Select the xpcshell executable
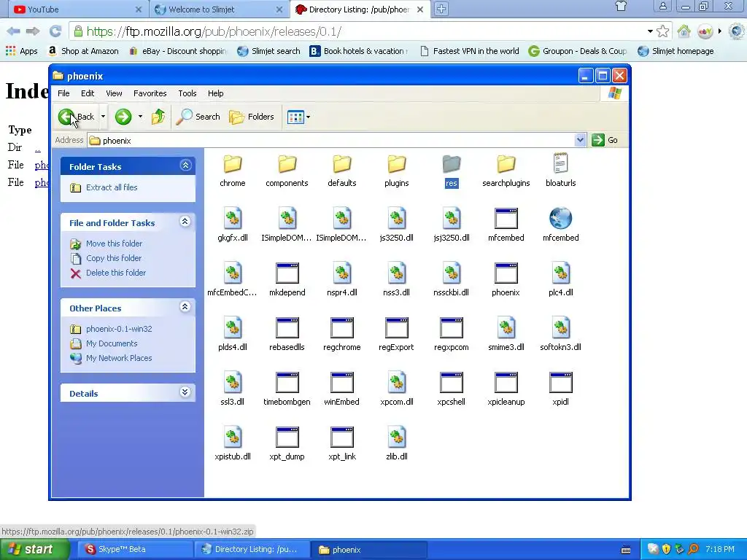Image resolution: width=747 pixels, height=560 pixels. pos(451,389)
